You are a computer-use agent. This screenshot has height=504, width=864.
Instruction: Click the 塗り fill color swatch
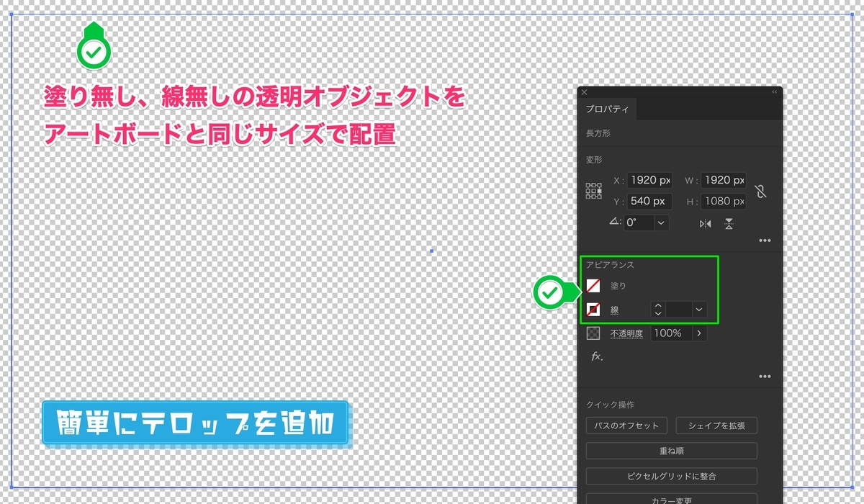click(x=593, y=286)
